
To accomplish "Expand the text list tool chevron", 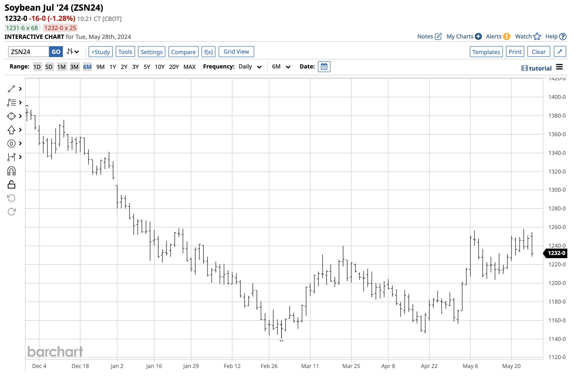I will (x=20, y=102).
